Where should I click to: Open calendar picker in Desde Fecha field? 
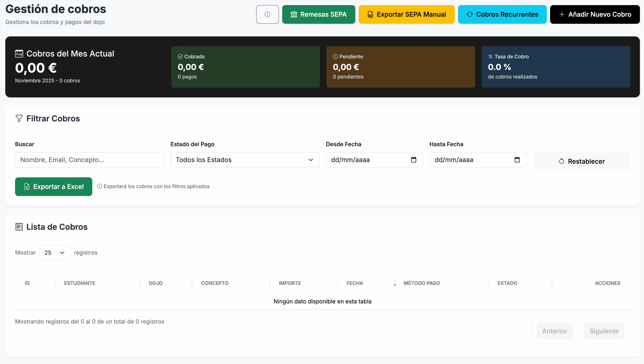tap(414, 160)
